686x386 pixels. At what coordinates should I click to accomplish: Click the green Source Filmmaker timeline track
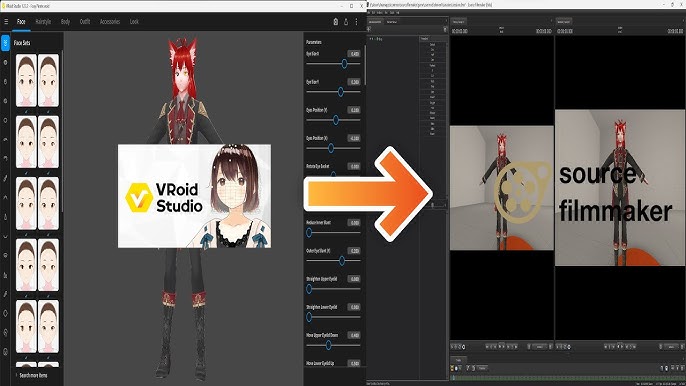click(x=567, y=378)
